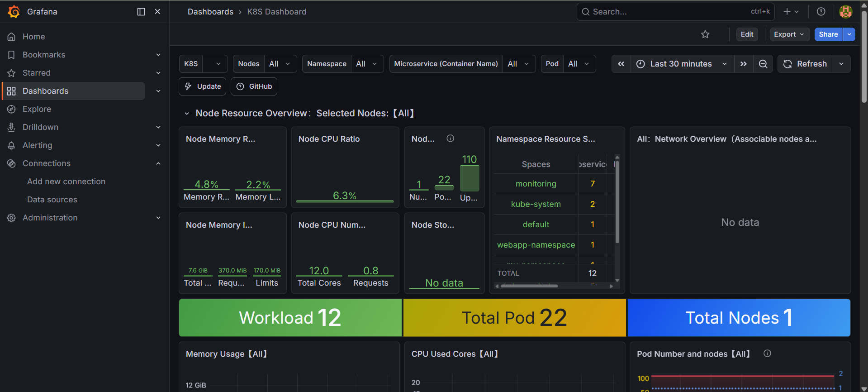868x392 pixels.
Task: Open the refresh interval dropdown arrow
Action: click(x=841, y=64)
